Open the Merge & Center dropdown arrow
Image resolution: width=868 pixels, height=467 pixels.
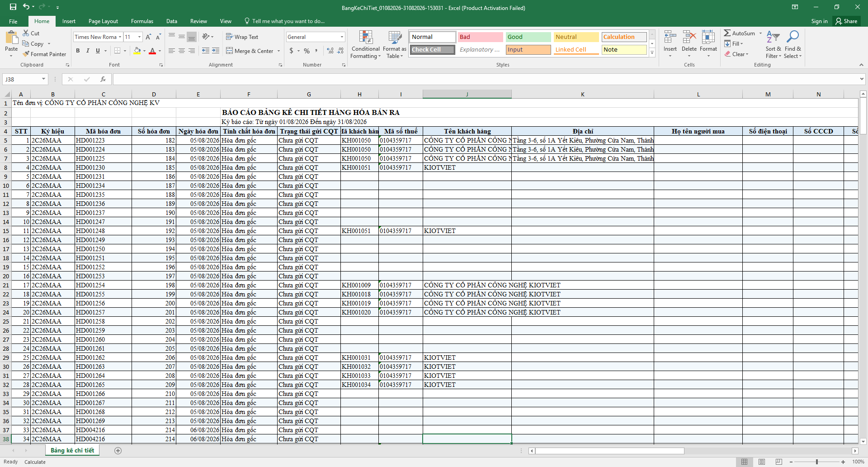278,51
